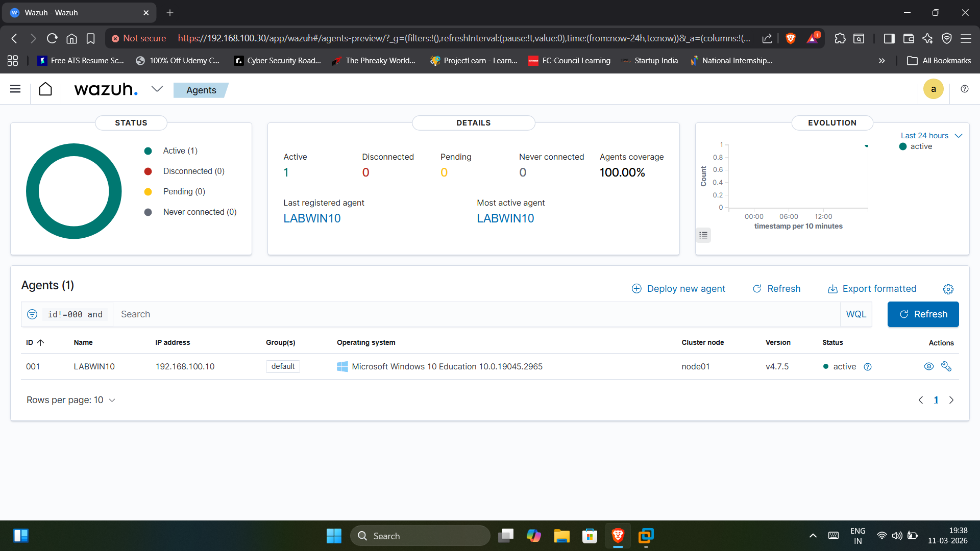Click the Version column header
Screen dimensions: 980x551
[x=778, y=342]
